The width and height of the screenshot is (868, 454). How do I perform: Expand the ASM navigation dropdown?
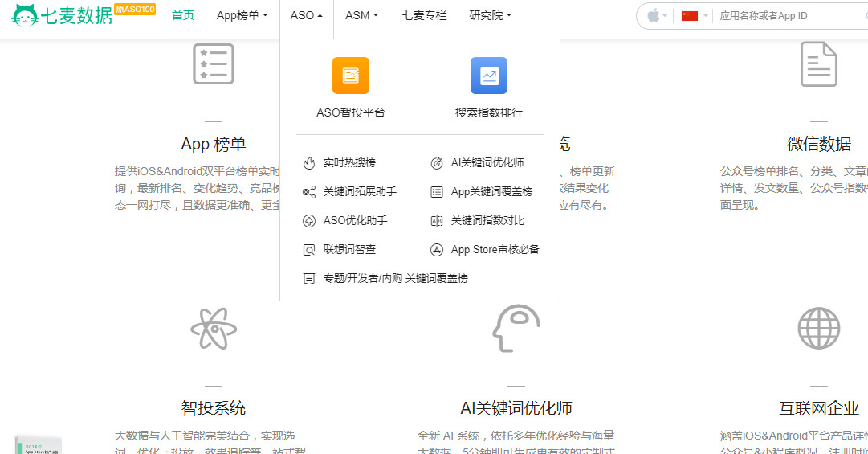pyautogui.click(x=361, y=15)
